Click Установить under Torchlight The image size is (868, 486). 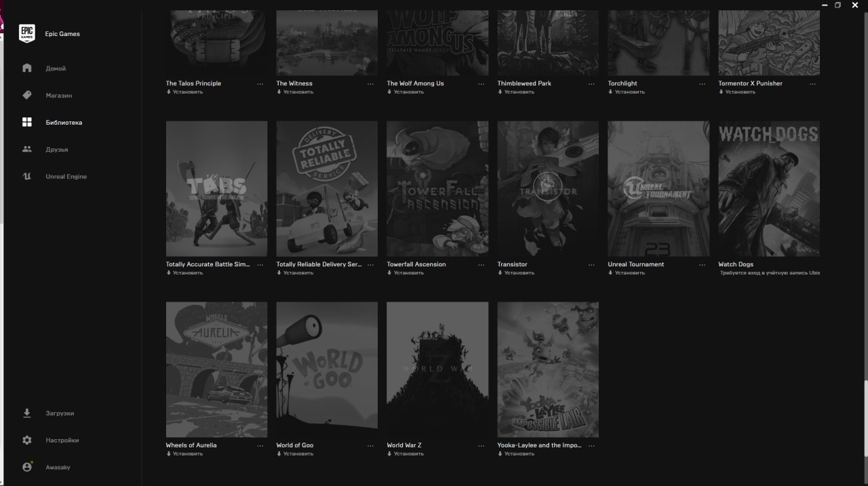pyautogui.click(x=627, y=92)
